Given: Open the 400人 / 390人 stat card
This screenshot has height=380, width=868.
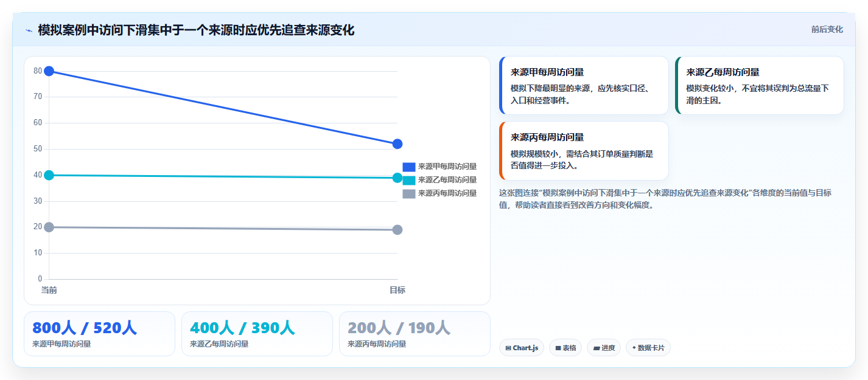Looking at the screenshot, I should (257, 334).
